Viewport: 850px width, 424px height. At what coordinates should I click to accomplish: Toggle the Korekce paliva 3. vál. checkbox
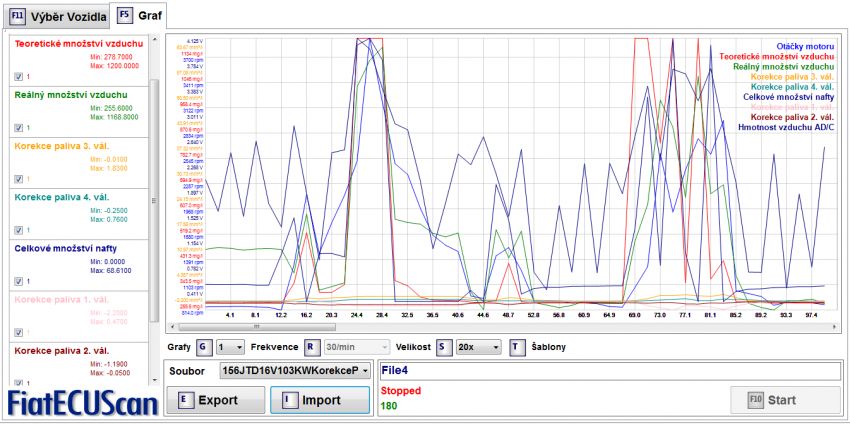coord(19,179)
